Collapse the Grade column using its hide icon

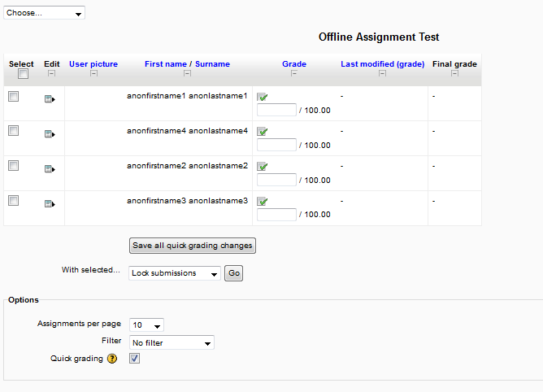point(294,73)
